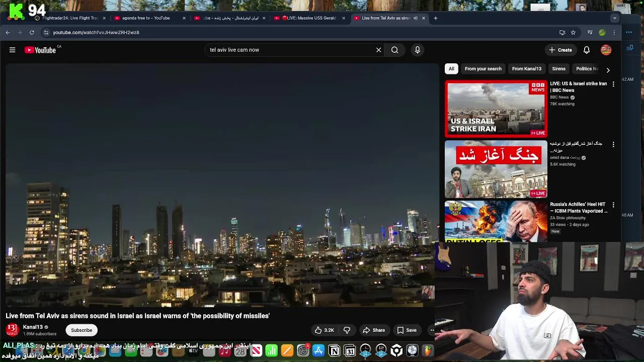Open Notion from the Dock
Image resolution: width=644 pixels, height=362 pixels.
(334, 350)
